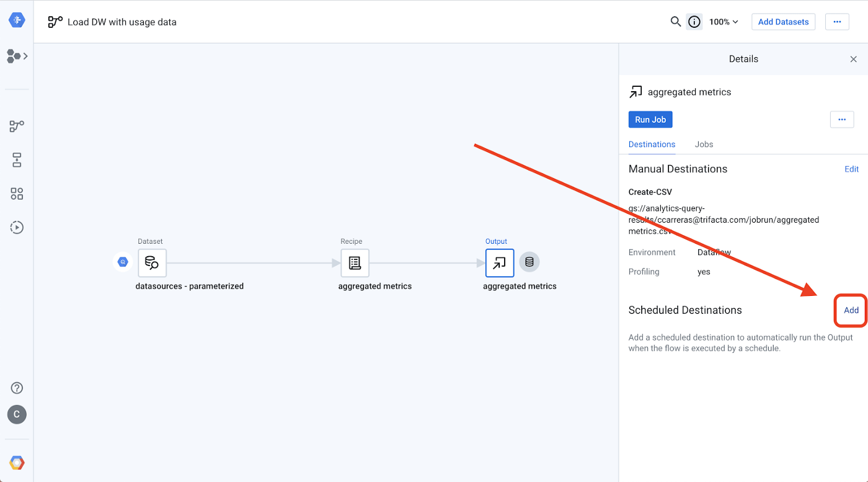
Task: Open the output more options menu
Action: 841,120
